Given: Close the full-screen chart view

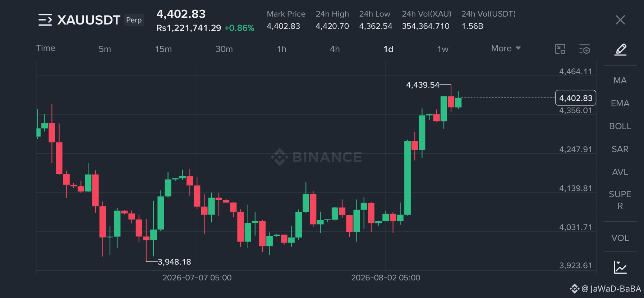Looking at the screenshot, I should click(620, 20).
